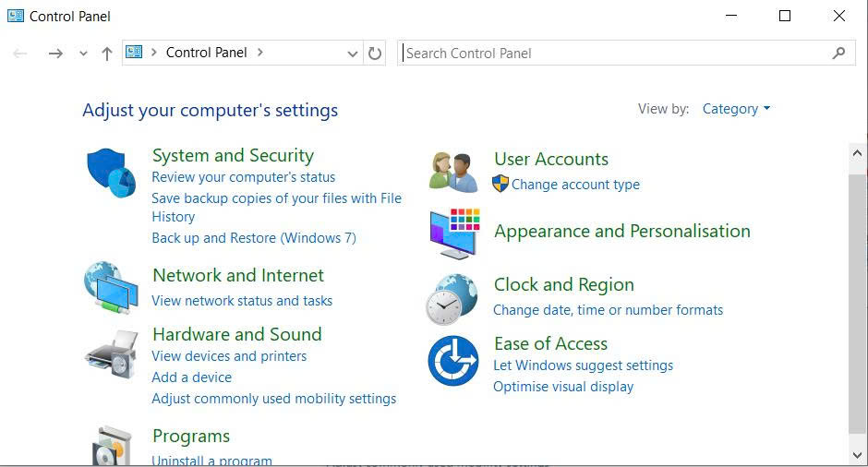Open the Hardware and Sound printer icon
The image size is (868, 467).
112,354
